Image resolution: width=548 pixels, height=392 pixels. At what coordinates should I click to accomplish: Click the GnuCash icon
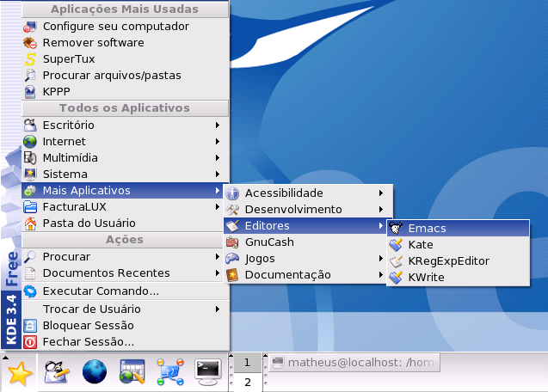pos(232,242)
